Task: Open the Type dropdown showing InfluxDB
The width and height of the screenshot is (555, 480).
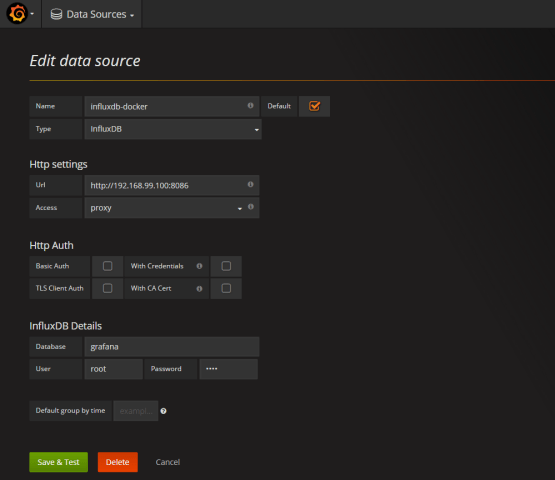Action: pyautogui.click(x=173, y=129)
